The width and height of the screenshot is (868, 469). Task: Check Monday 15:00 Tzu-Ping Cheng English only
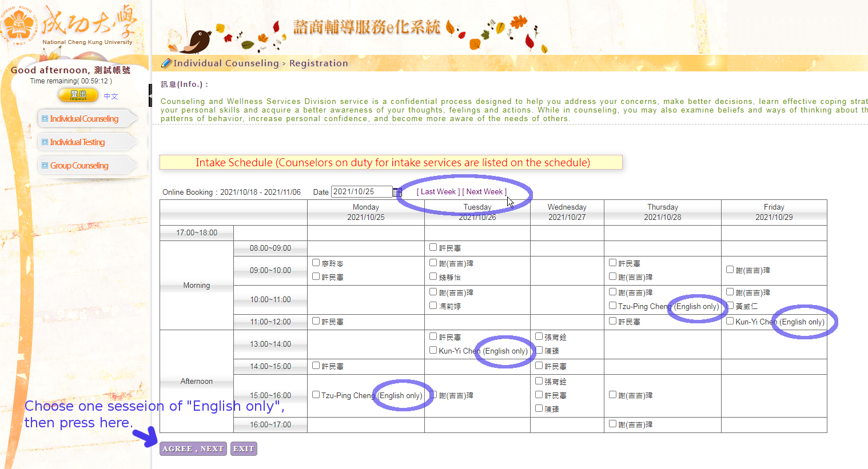[316, 395]
